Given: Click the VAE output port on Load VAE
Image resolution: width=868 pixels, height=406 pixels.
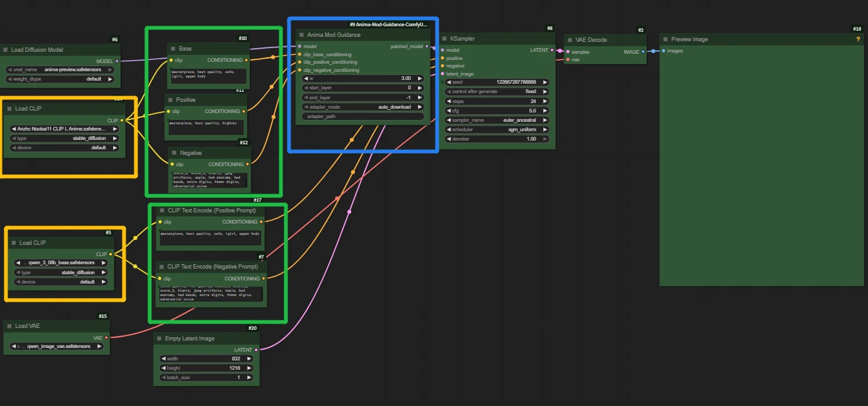Looking at the screenshot, I should pyautogui.click(x=106, y=337).
